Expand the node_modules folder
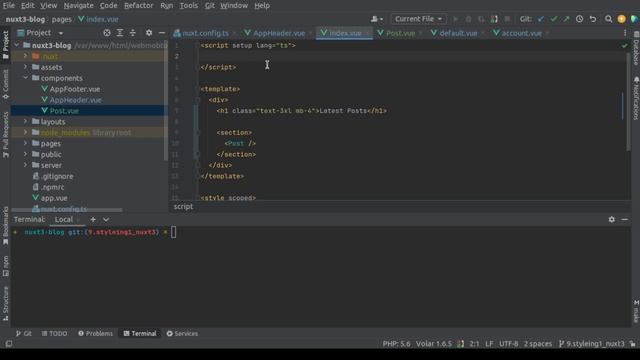640x360 pixels. coord(25,132)
